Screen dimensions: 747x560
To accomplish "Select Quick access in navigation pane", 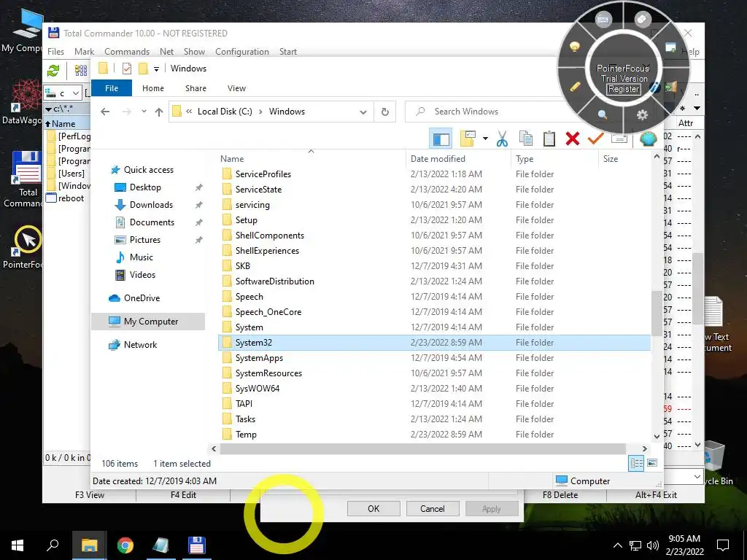I will tap(149, 170).
